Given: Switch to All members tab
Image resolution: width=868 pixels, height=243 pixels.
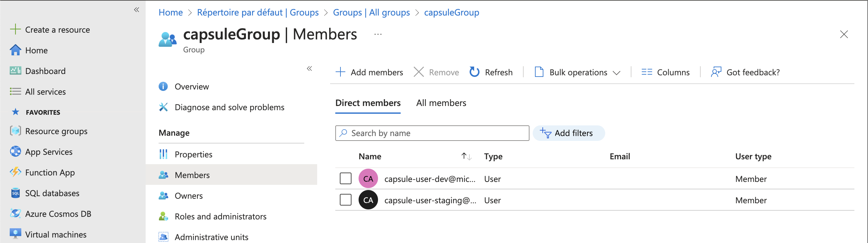Looking at the screenshot, I should pos(441,103).
